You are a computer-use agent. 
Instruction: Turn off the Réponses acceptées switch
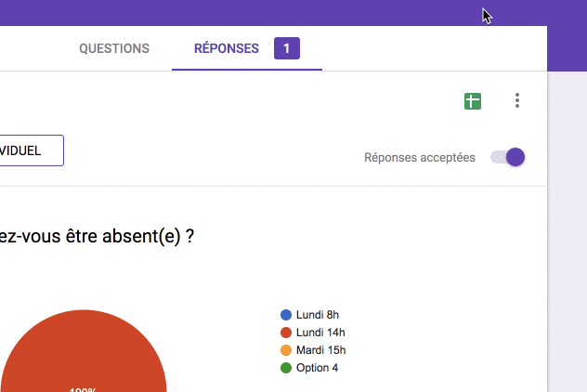tap(508, 157)
